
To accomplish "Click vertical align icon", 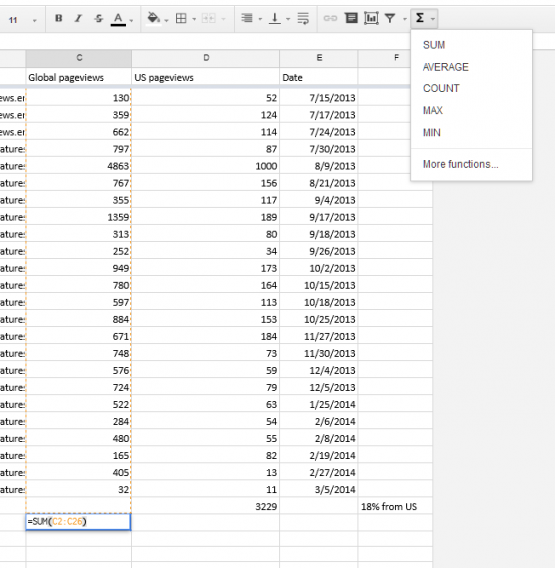I will [x=275, y=18].
